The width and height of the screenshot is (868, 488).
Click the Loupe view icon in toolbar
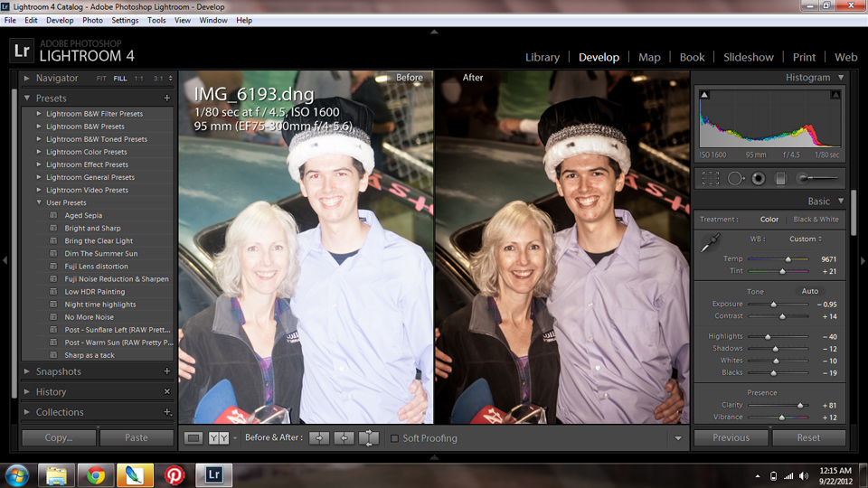[193, 438]
